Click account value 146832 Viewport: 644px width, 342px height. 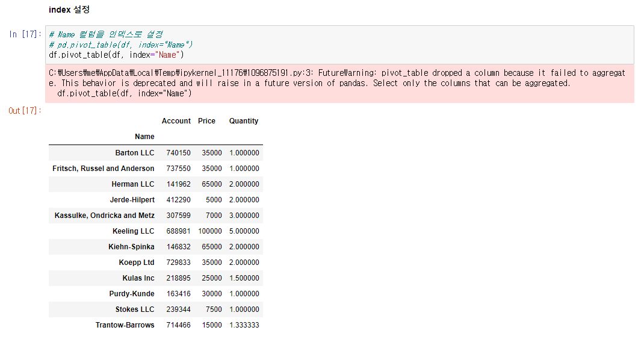tap(178, 246)
